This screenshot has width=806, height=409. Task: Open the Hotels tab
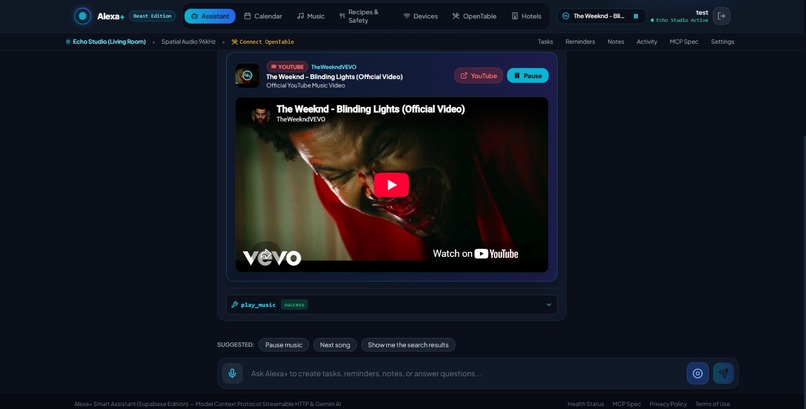(x=526, y=16)
